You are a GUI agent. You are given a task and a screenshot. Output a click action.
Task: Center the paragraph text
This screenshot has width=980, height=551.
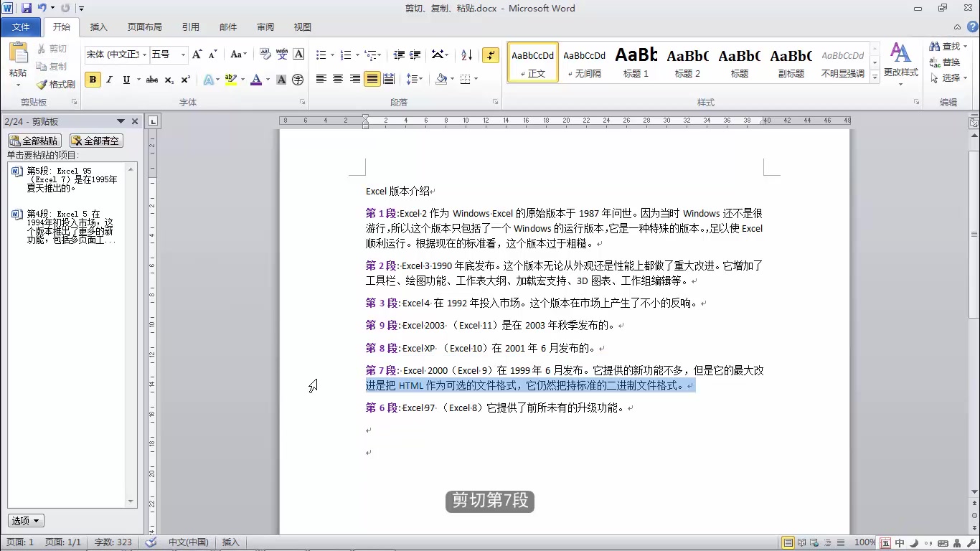tap(338, 79)
